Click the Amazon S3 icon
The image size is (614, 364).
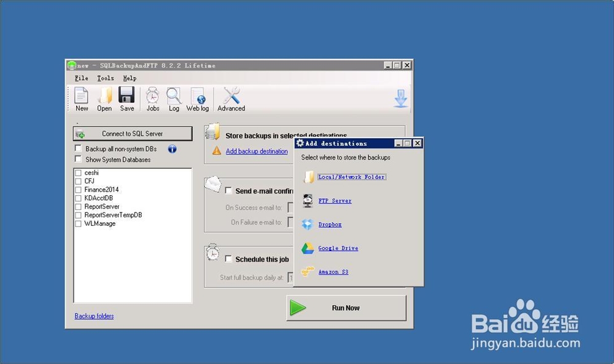pos(308,271)
